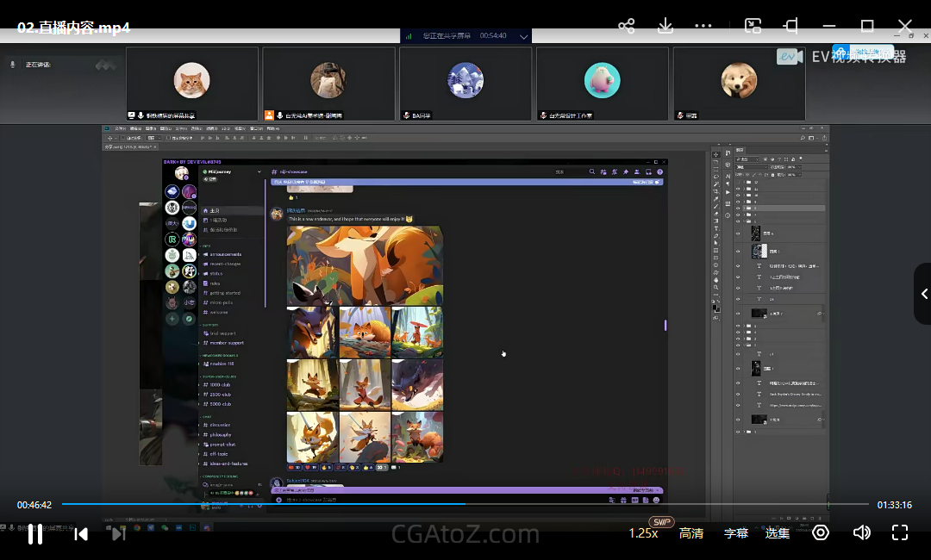Viewport: 931px width, 560px height.
Task: Open the 高清 video quality selector
Action: (691, 533)
